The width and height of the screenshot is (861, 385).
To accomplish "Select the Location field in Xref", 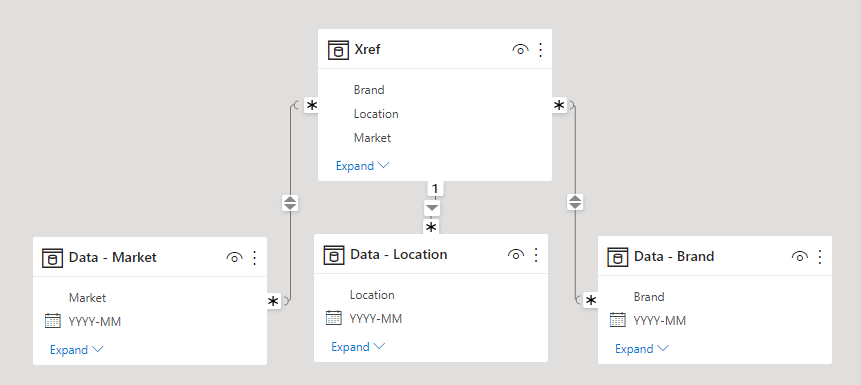I will pos(376,114).
